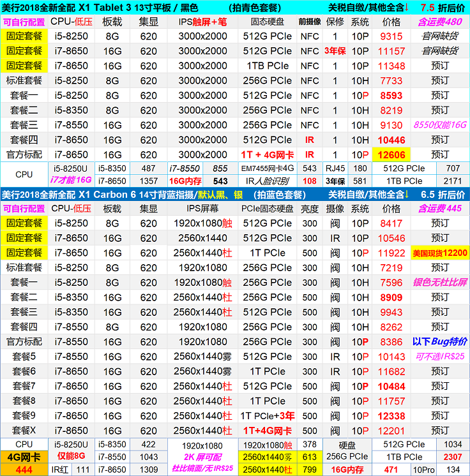Click the 1T + 4G网卡 cell
The width and height of the screenshot is (470, 476).
tap(268, 155)
